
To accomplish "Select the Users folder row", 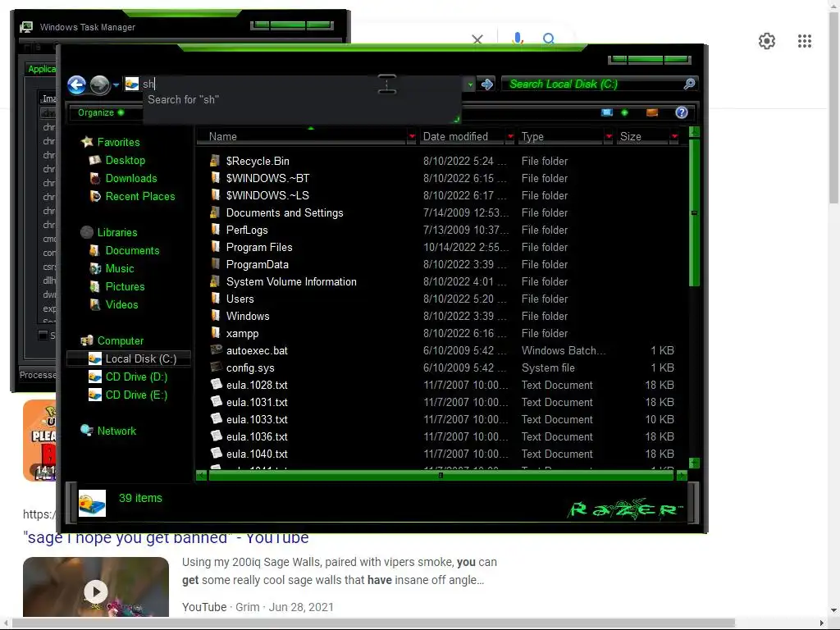I will point(442,299).
